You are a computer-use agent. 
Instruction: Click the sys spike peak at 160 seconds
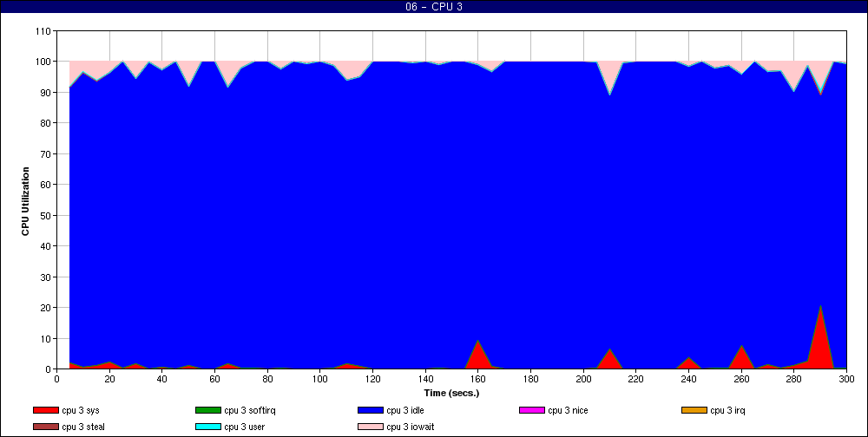pyautogui.click(x=477, y=341)
